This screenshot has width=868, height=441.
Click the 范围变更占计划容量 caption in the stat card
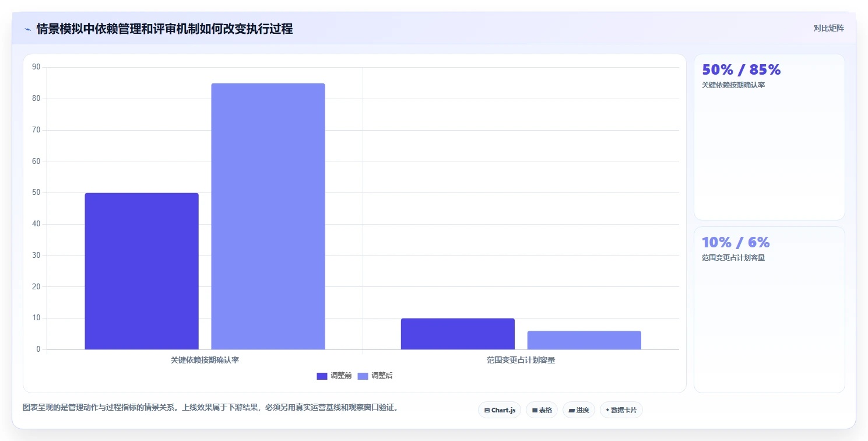pos(733,258)
